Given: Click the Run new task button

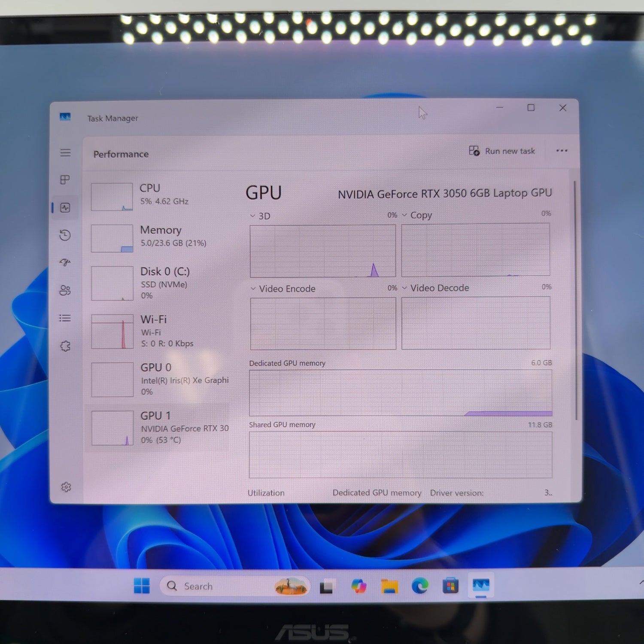Looking at the screenshot, I should 502,151.
